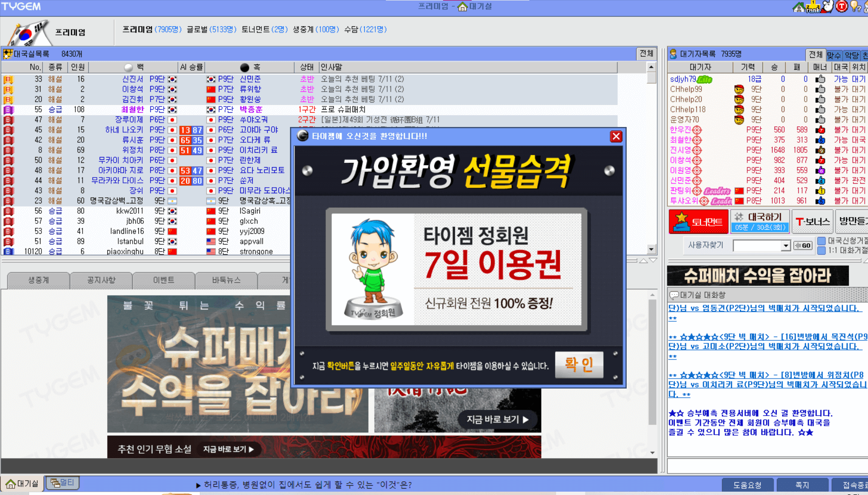Click down arrow on banner area scrollbar
The image size is (868, 495).
pyautogui.click(x=652, y=453)
